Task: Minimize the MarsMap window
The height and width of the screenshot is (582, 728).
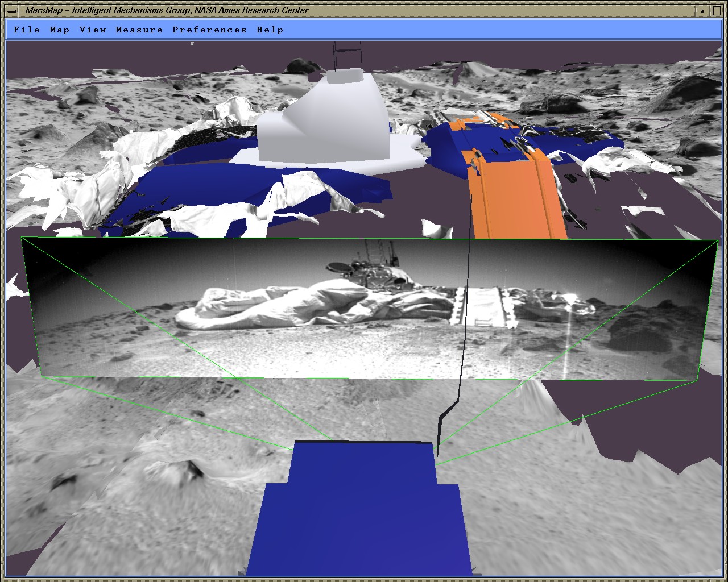Action: (x=702, y=10)
